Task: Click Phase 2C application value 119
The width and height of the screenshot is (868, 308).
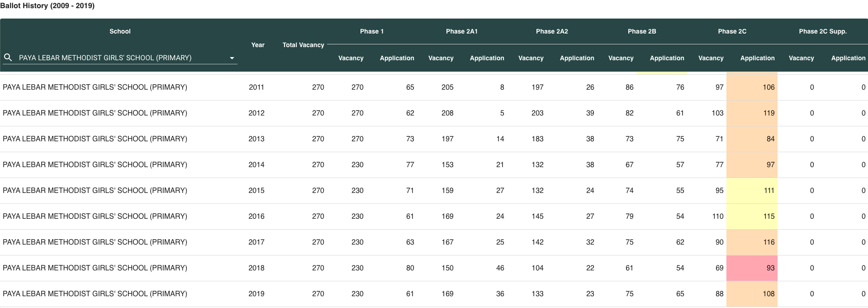Action: (x=769, y=113)
